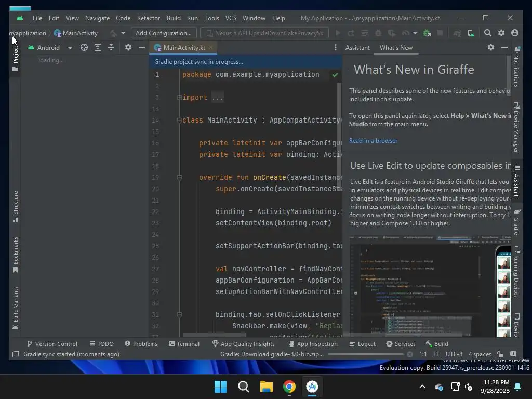Open App Quality Insights panel
Screen dimensions: 532x399
pos(243,344)
